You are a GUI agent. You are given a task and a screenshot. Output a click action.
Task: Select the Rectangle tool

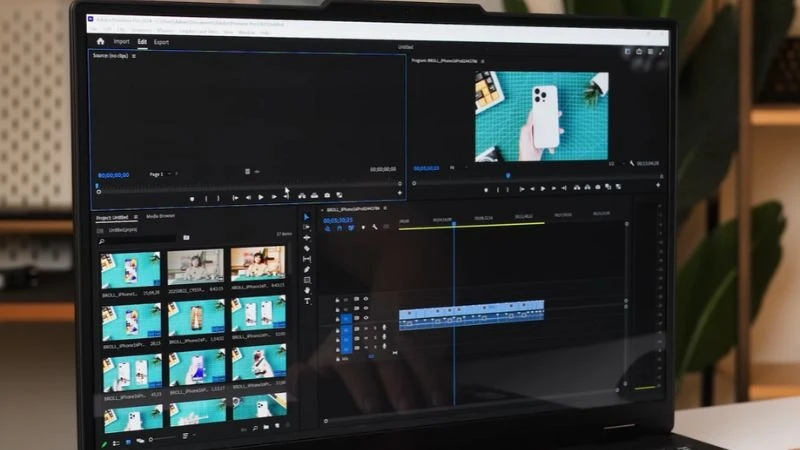(x=307, y=280)
